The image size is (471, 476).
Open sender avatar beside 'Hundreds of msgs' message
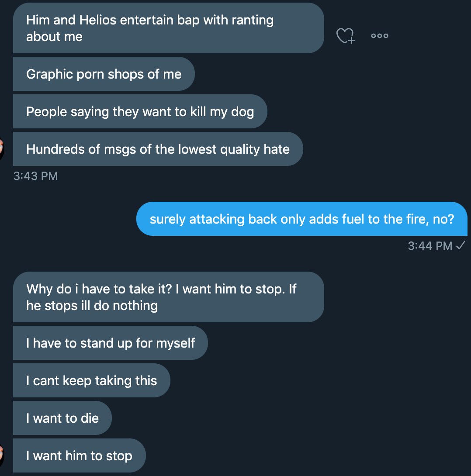coord(2,148)
